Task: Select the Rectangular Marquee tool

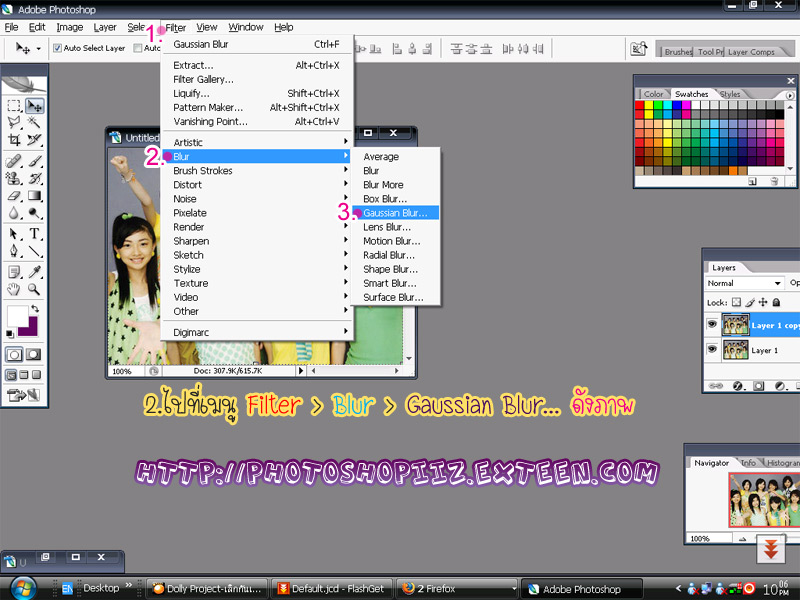Action: (x=14, y=106)
